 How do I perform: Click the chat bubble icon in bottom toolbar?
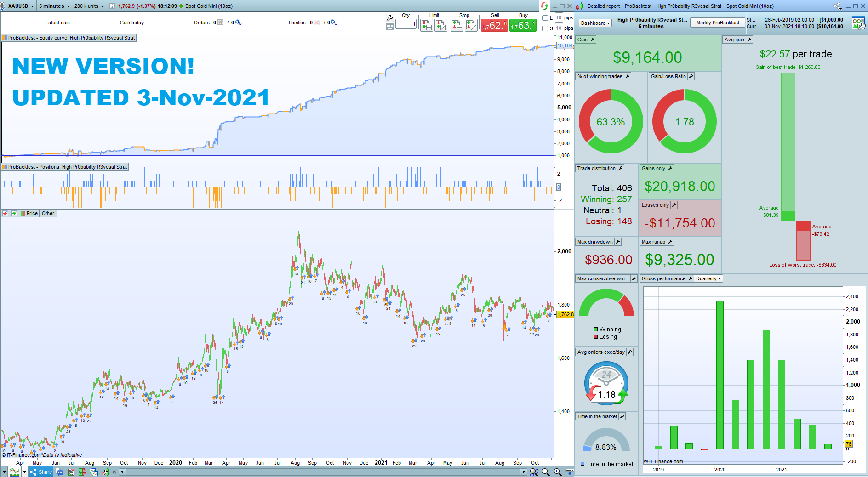(60, 472)
